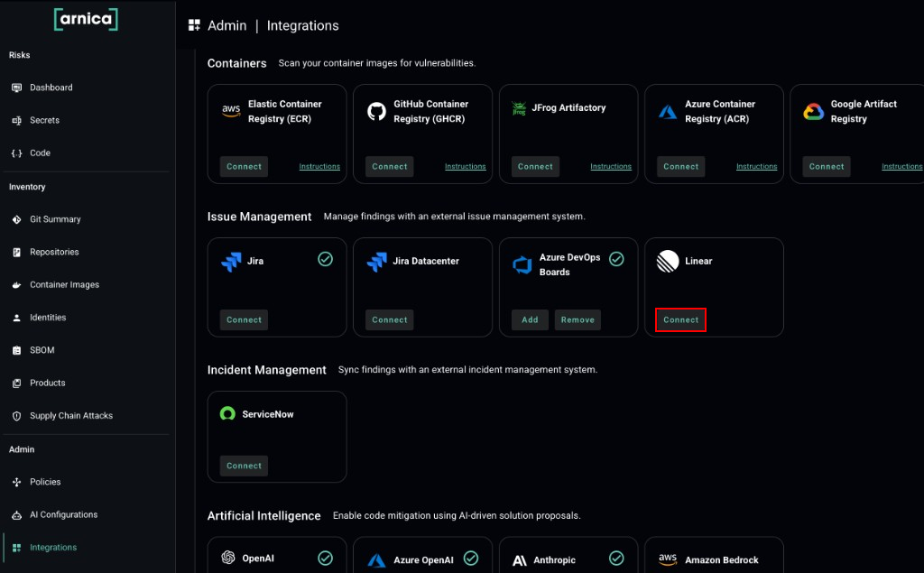This screenshot has height=573, width=924.
Task: Click the Policies icon in sidebar
Action: pos(16,482)
